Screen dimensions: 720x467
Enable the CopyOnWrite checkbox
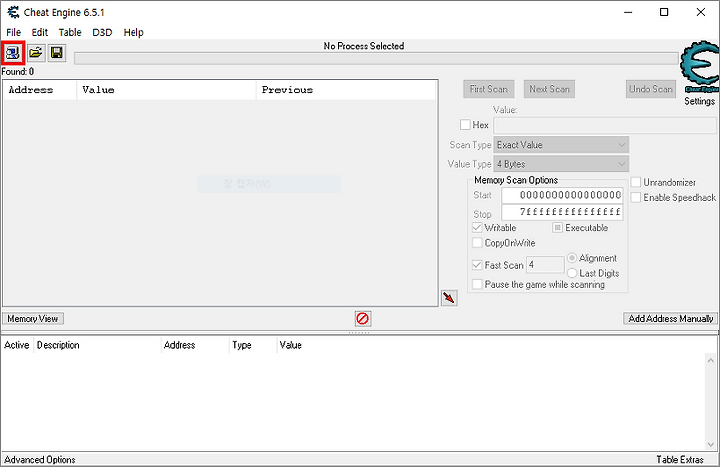[x=477, y=243]
